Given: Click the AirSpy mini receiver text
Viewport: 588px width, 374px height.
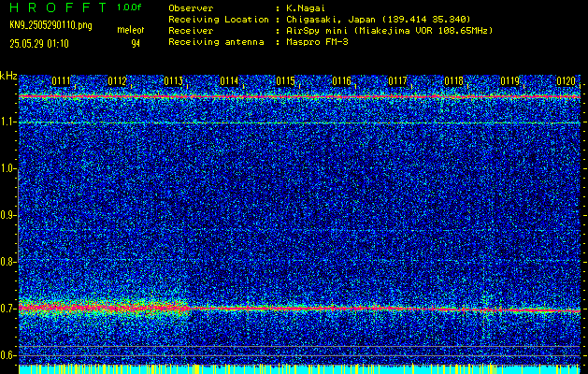Looking at the screenshot, I should pos(389,30).
